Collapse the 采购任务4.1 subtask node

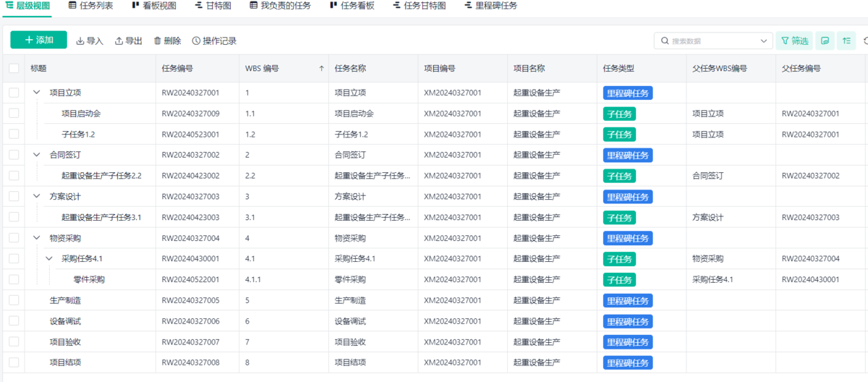coord(48,258)
